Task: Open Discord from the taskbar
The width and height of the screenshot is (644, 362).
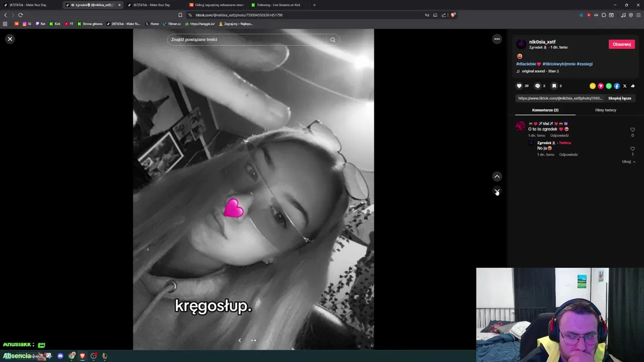Action: (x=60, y=356)
